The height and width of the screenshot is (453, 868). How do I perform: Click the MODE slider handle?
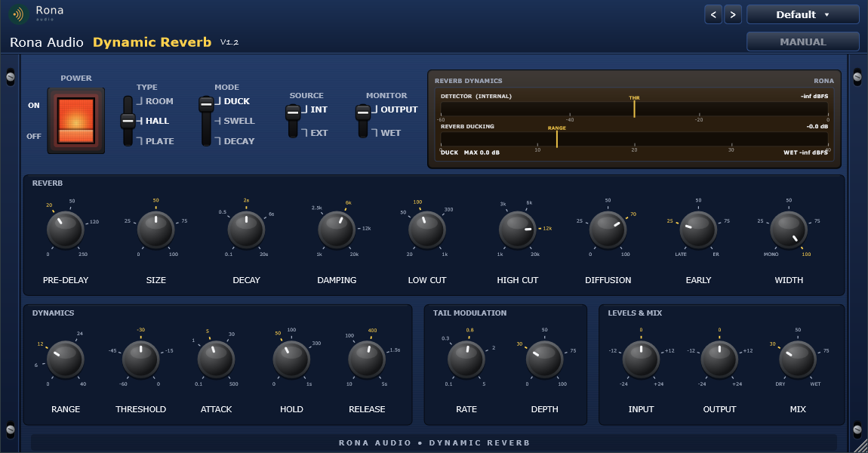tap(206, 103)
